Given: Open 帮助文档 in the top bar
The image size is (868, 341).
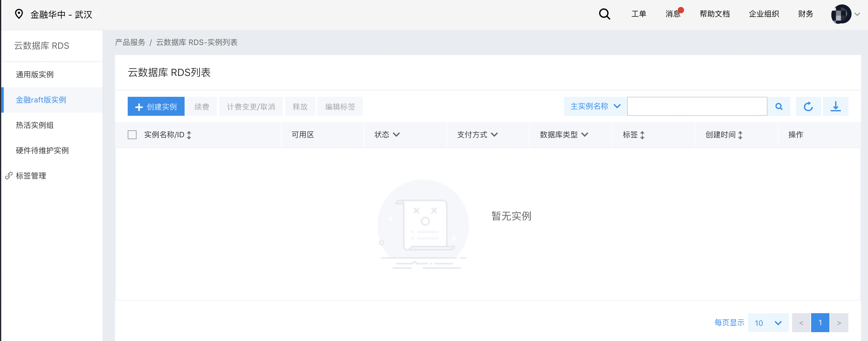Looking at the screenshot, I should pos(715,14).
